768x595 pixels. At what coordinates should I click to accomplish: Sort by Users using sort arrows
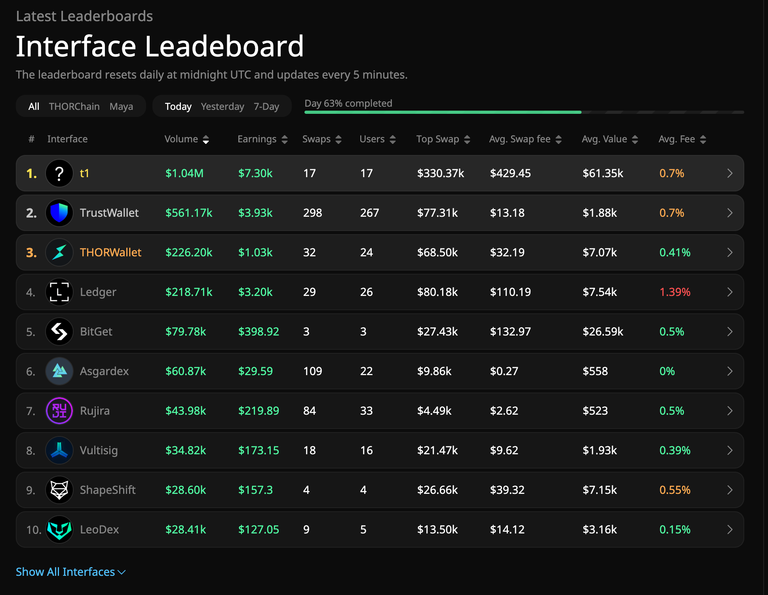click(x=392, y=140)
